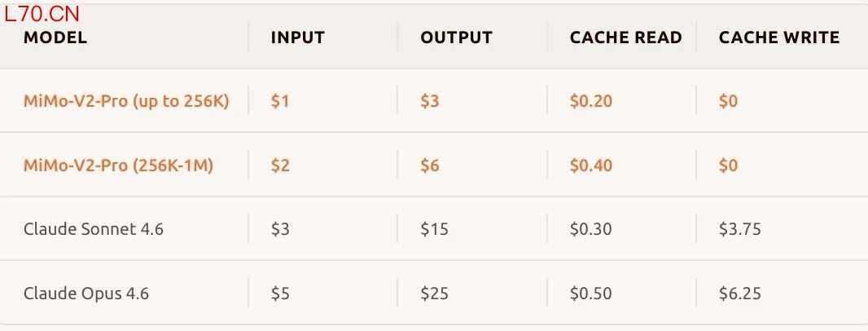868x331 pixels.
Task: Select the Claude Sonnet 4.6 model name
Action: (x=94, y=229)
